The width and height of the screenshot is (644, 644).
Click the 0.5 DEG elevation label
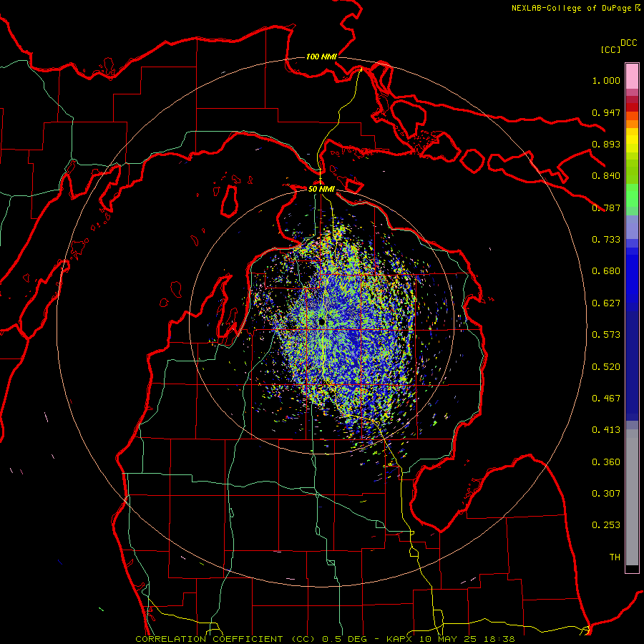pos(344,639)
